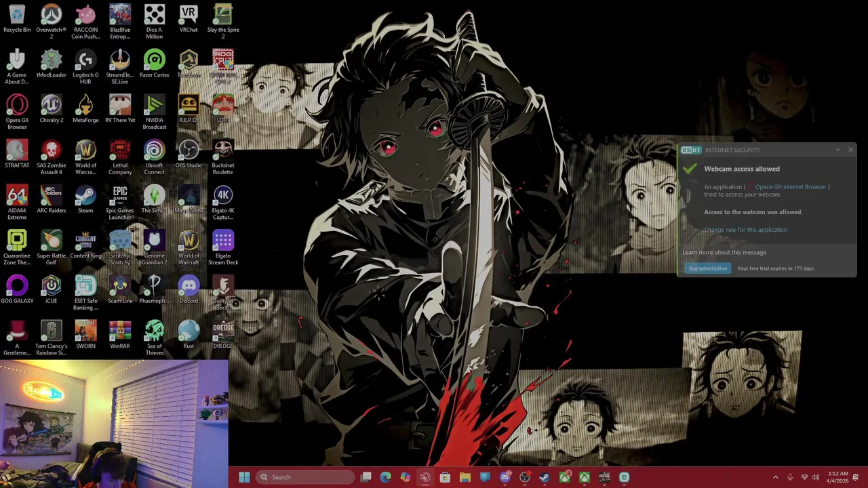Open the Recycle Bin desktop icon
The height and width of the screenshot is (488, 868).
(17, 19)
